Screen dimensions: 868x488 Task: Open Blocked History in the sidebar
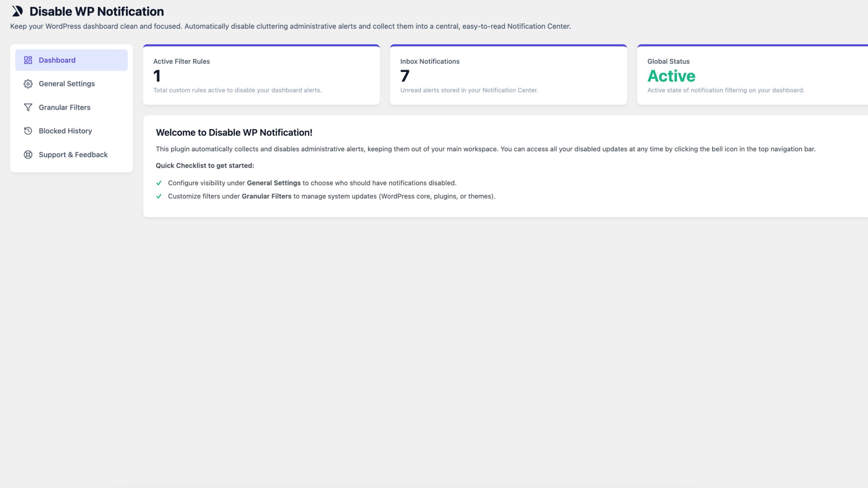(71, 131)
